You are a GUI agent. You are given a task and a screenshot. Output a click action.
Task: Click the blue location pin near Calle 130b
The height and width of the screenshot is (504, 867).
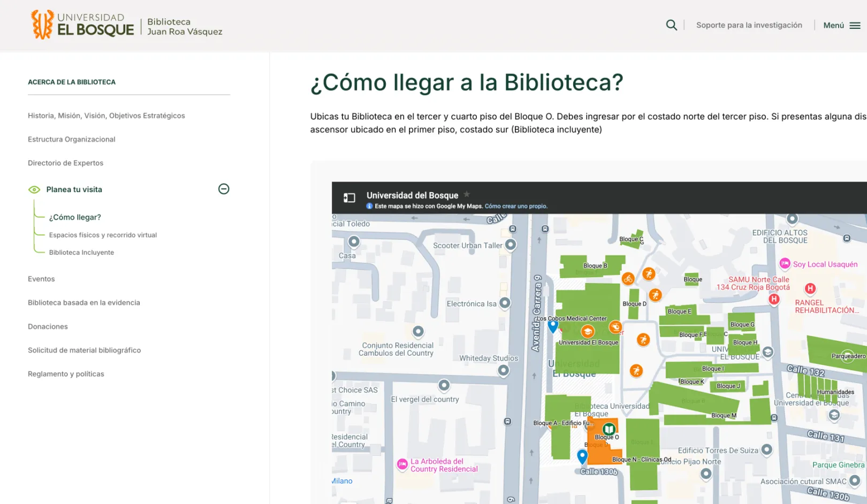tap(582, 457)
